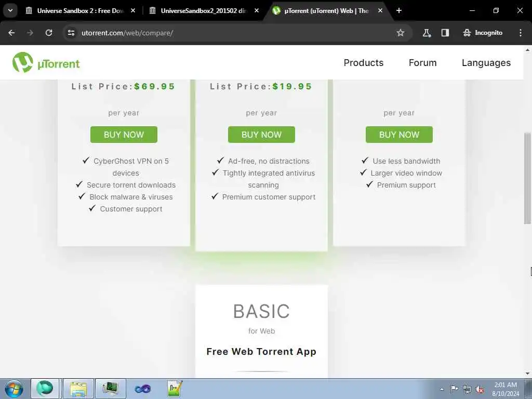
Task: Click the Incognito indicator
Action: [483, 33]
